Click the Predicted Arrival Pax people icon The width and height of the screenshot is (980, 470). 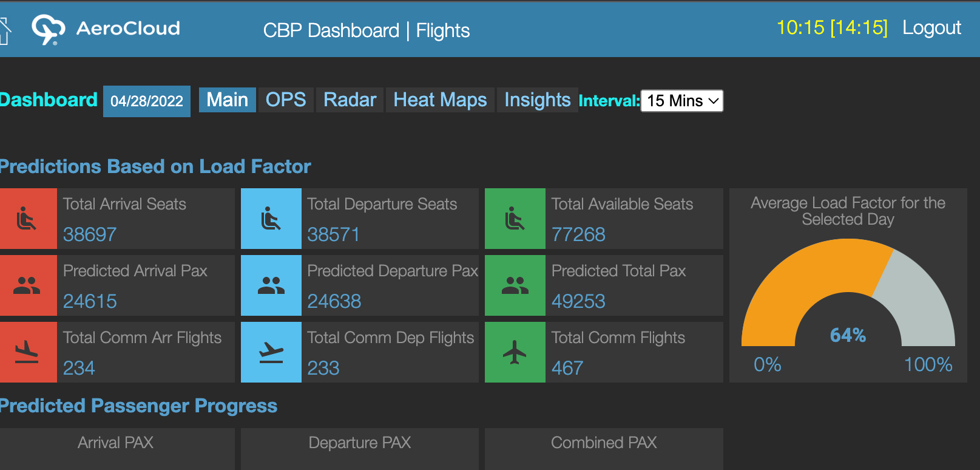pyautogui.click(x=27, y=285)
